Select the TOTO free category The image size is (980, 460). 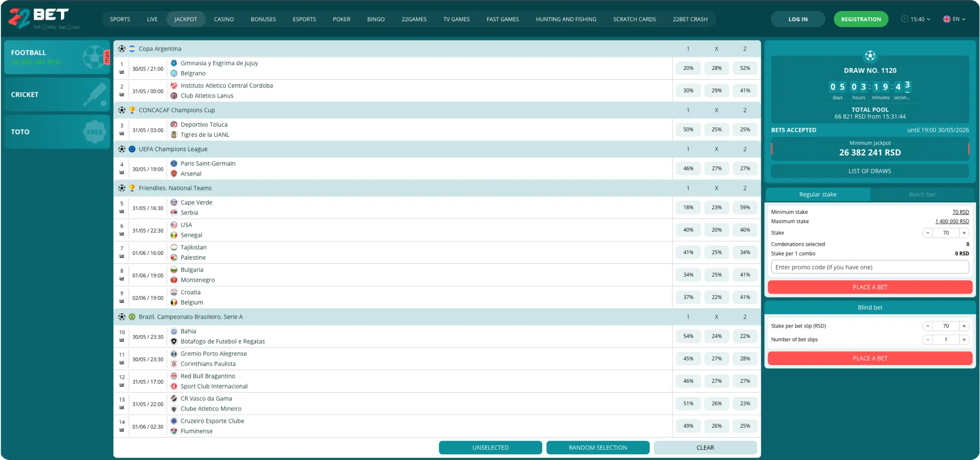(x=57, y=132)
